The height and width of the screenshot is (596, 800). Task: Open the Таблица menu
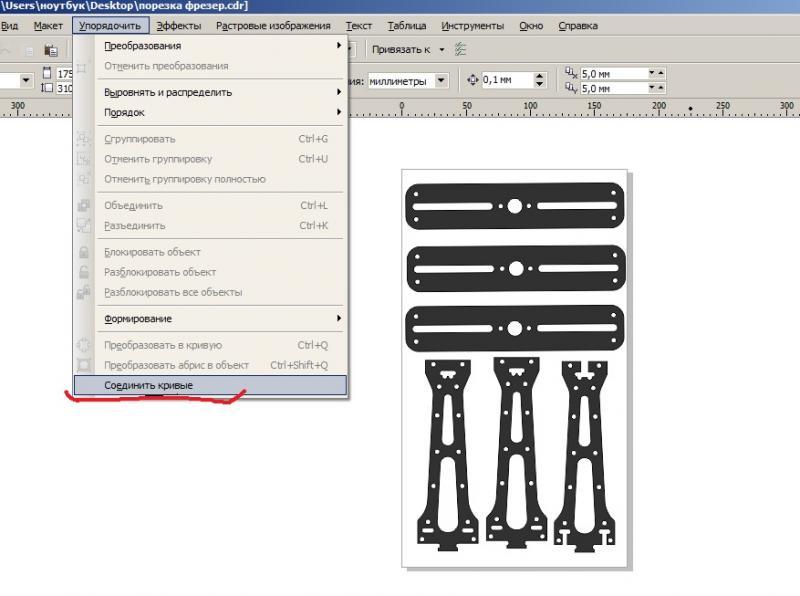[x=406, y=26]
